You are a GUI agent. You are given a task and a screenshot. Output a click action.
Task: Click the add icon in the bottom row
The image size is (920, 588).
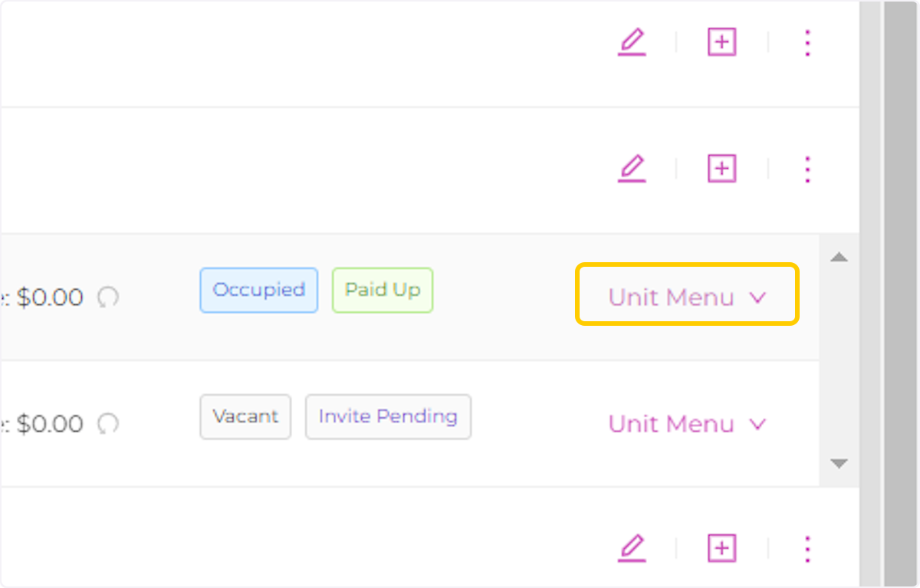721,548
